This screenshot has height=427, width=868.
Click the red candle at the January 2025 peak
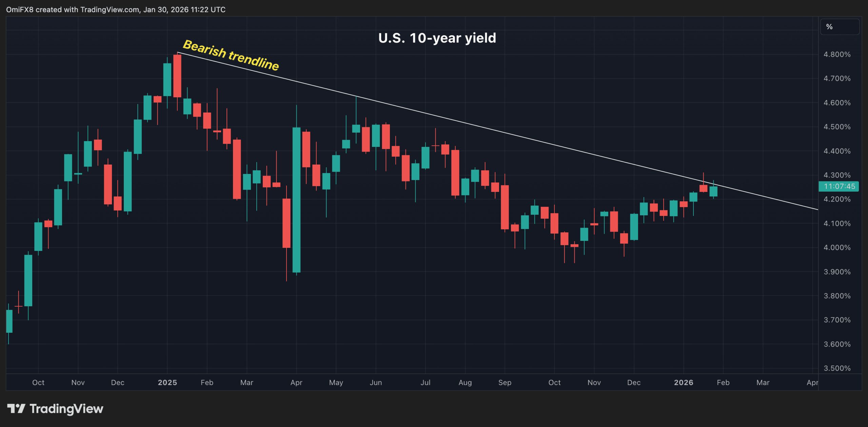(x=177, y=76)
